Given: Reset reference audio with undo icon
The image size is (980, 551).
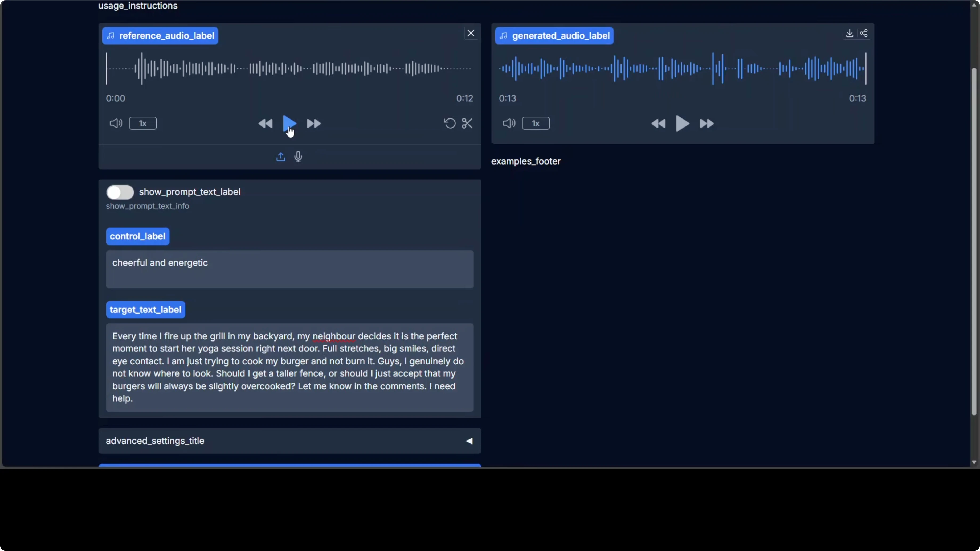Looking at the screenshot, I should click(450, 123).
